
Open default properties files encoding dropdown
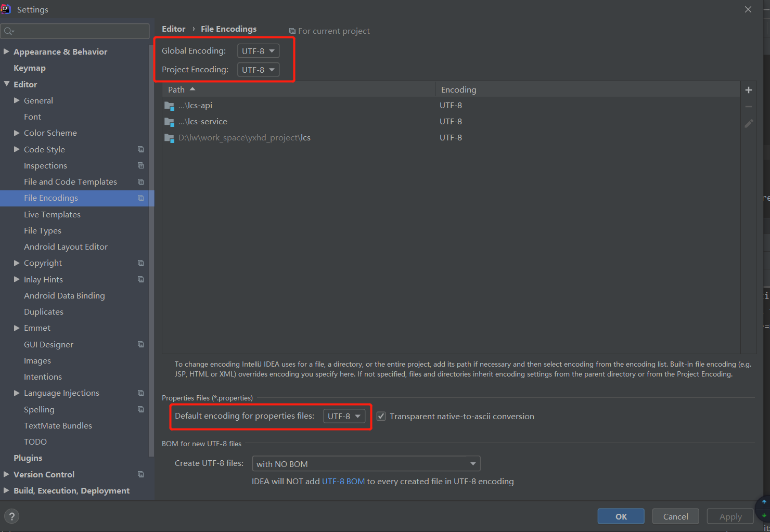(344, 416)
